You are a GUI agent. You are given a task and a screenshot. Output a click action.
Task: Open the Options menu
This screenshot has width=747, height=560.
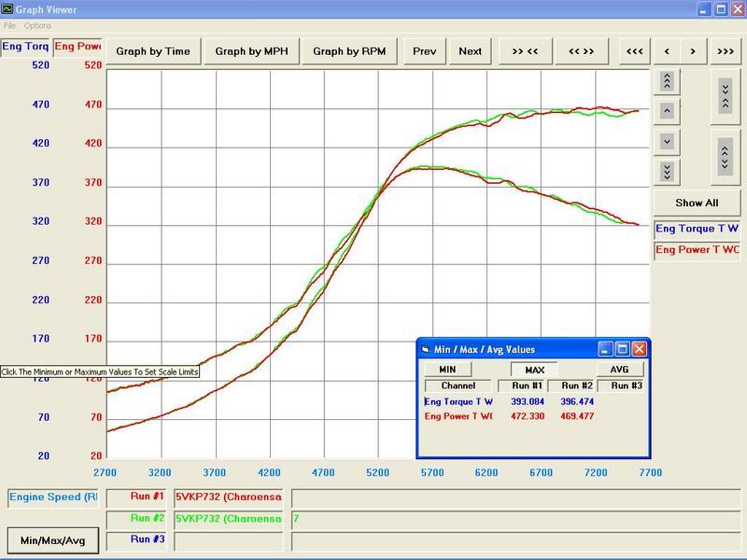click(37, 26)
